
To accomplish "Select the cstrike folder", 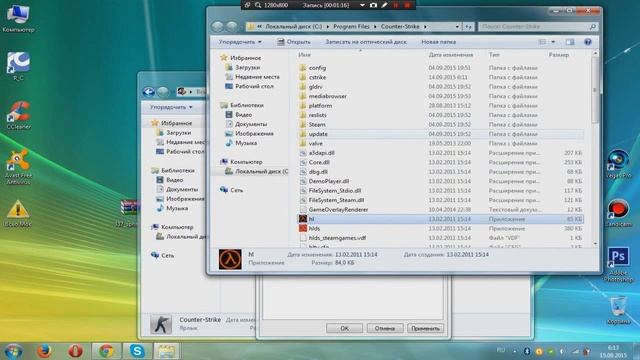I will click(317, 77).
